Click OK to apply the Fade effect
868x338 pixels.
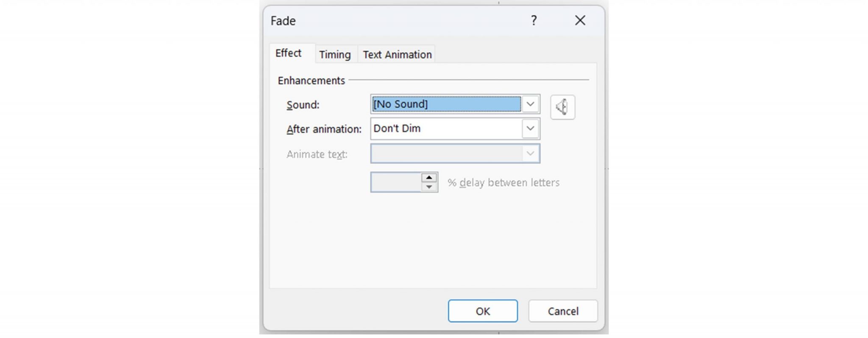point(482,310)
